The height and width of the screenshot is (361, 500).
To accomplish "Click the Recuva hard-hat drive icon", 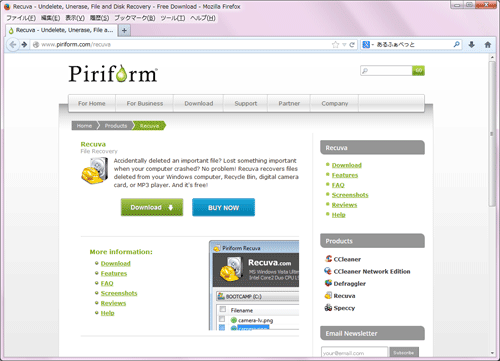I will [x=95, y=170].
